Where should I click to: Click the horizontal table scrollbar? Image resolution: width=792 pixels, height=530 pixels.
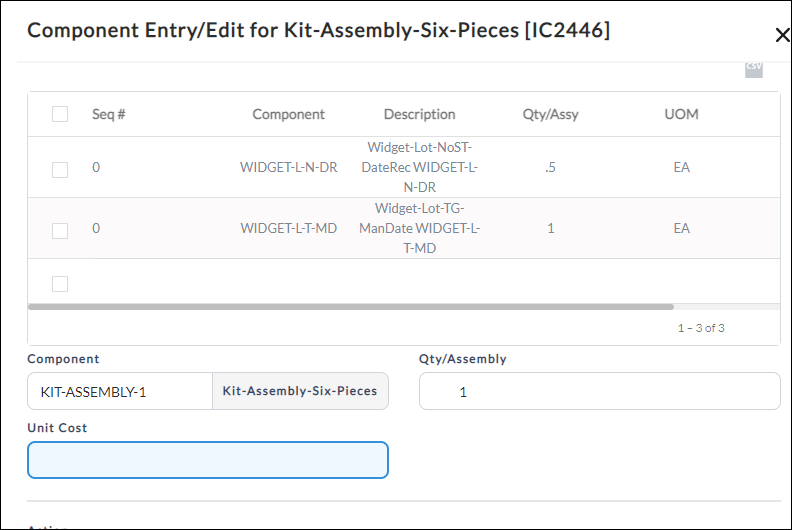coord(351,307)
